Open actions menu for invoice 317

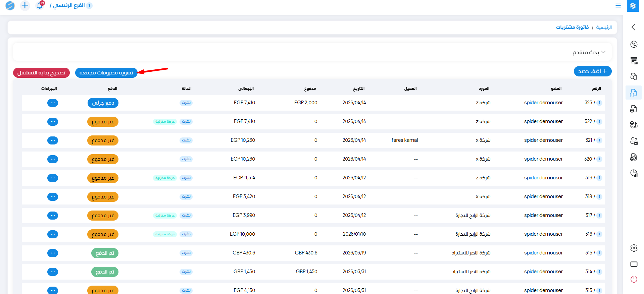tap(53, 216)
